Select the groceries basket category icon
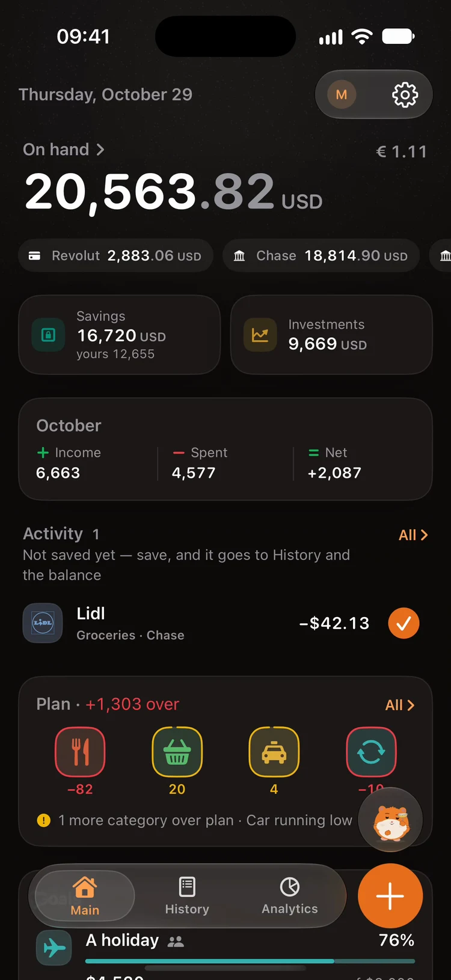The height and width of the screenshot is (980, 451). coord(177,752)
